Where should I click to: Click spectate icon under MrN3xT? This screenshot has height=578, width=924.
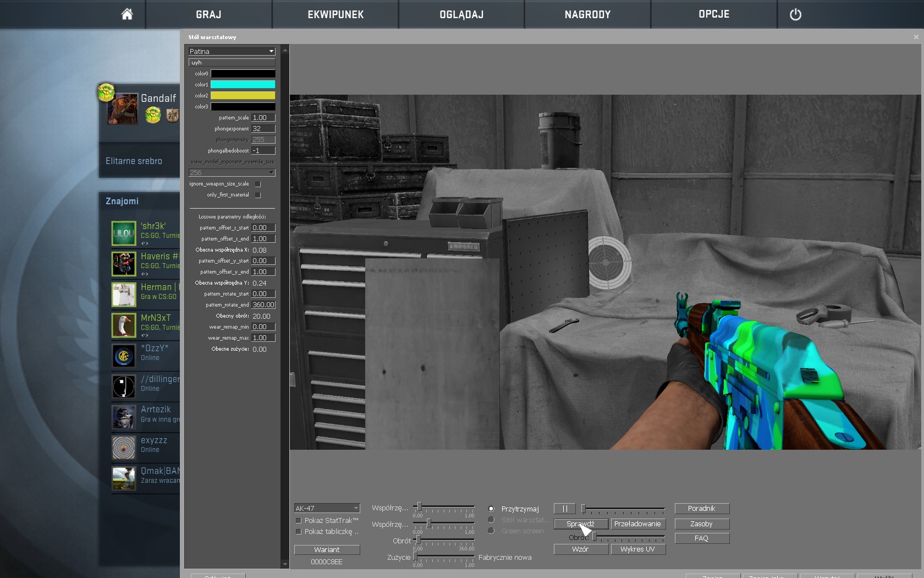tap(145, 335)
